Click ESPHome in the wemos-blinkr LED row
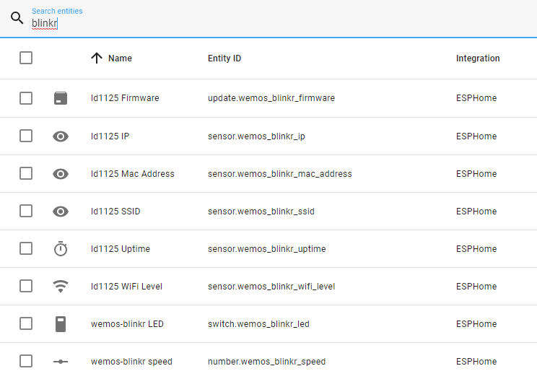Screen dimensions: 537x392 (x=476, y=324)
